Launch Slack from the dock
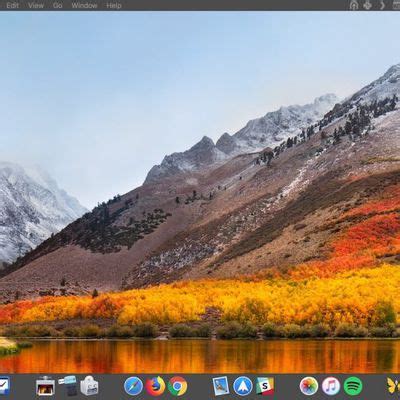 coord(265,386)
